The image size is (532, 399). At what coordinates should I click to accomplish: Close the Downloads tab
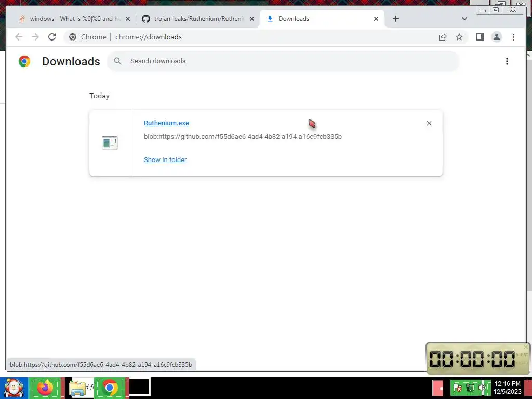pos(376,19)
